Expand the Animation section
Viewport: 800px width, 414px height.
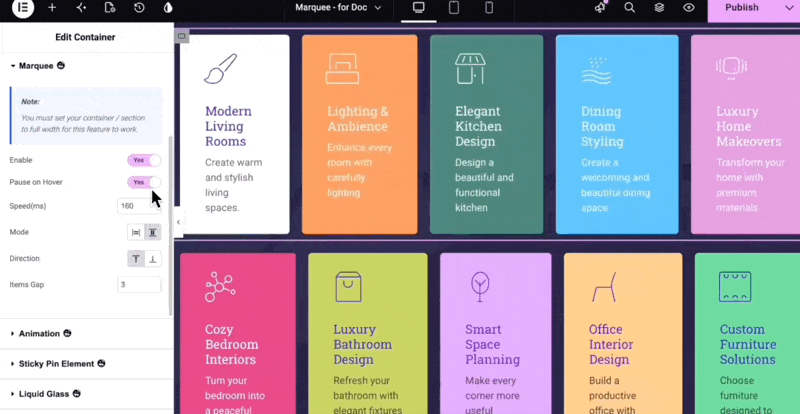click(x=41, y=333)
